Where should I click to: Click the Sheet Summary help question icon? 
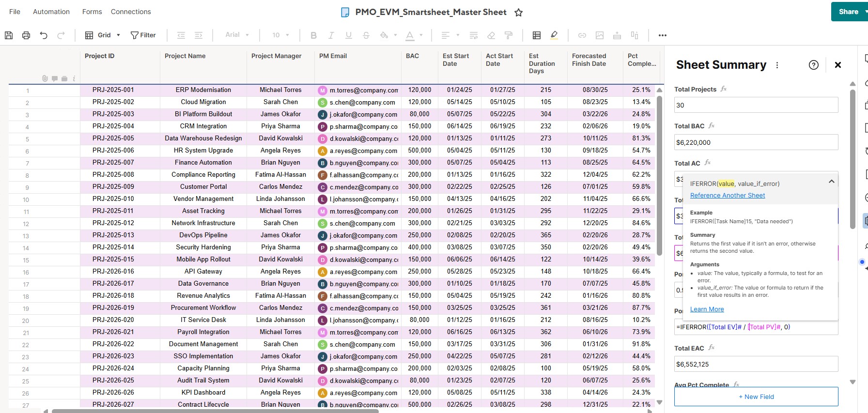(814, 65)
